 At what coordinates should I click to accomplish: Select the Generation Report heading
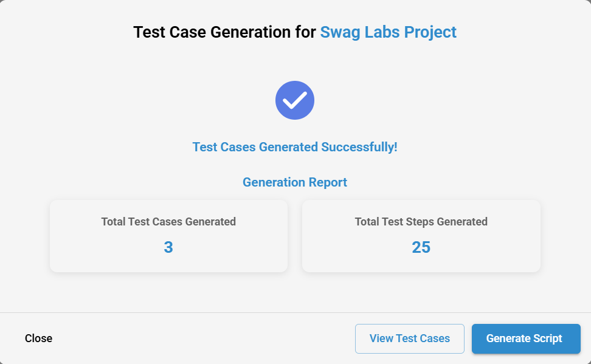point(295,182)
